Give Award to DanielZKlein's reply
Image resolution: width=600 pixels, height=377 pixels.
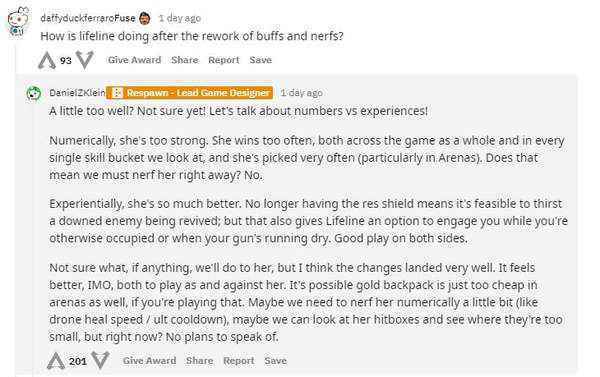[x=149, y=361]
